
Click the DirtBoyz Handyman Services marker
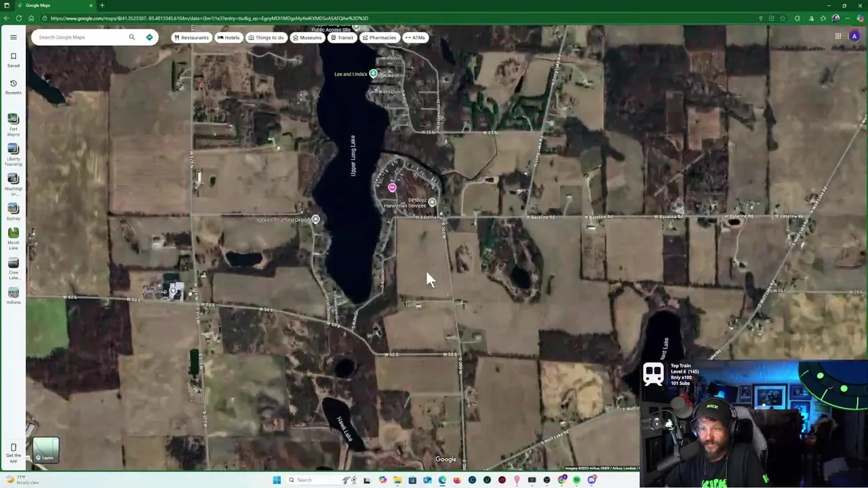tap(432, 202)
